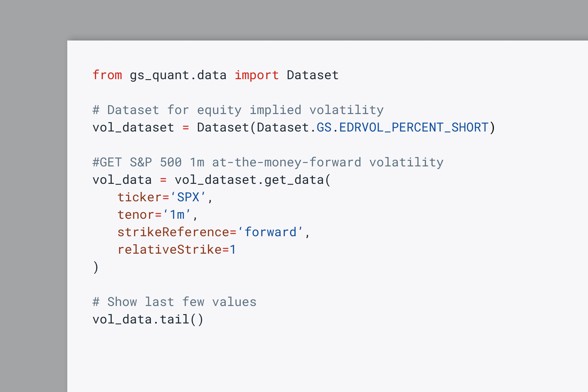Click the blue '1m' tenor string value
The height and width of the screenshot is (392, 588).
(x=177, y=215)
